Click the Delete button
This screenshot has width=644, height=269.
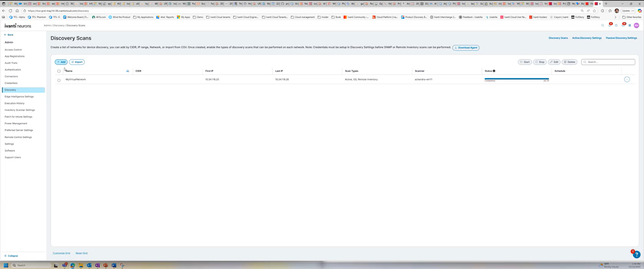click(x=569, y=62)
